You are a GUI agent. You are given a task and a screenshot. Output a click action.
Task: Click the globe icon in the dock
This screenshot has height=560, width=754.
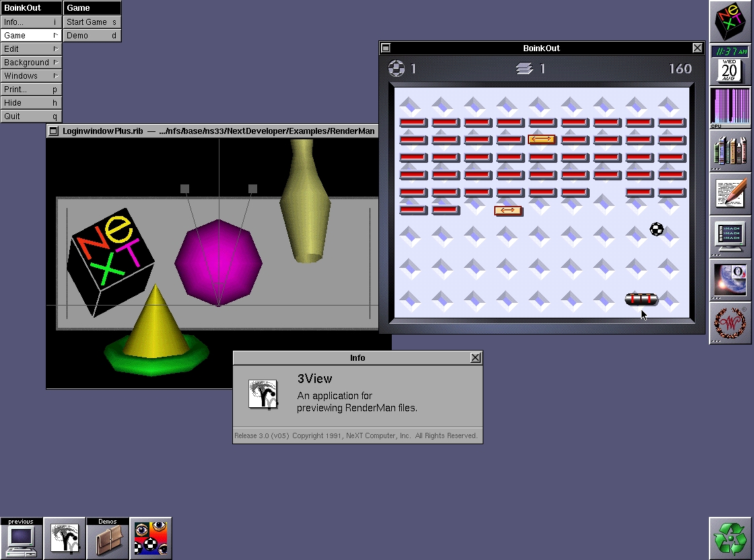click(730, 280)
